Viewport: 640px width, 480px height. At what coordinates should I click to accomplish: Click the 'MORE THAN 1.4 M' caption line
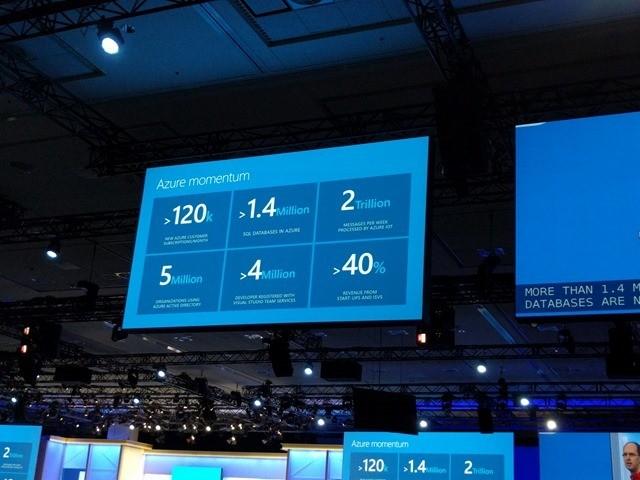pyautogui.click(x=582, y=290)
